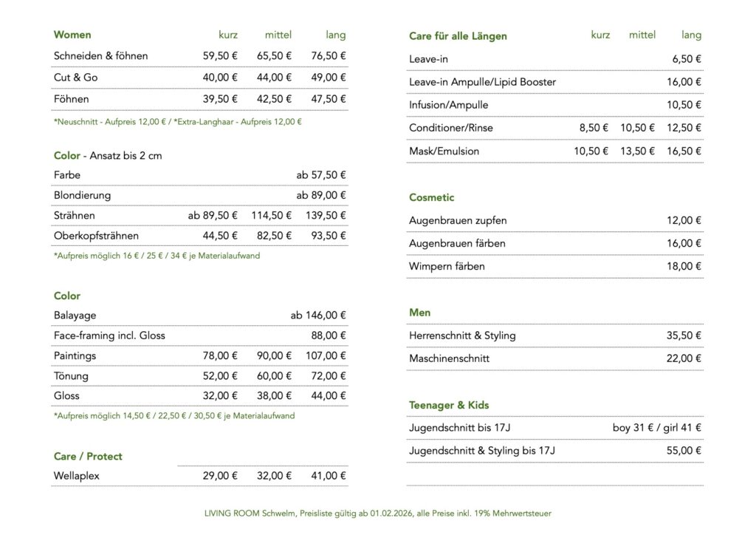Select the Schneiden & föhnen row label
Image resolution: width=756 pixels, height=535 pixels.
(100, 55)
